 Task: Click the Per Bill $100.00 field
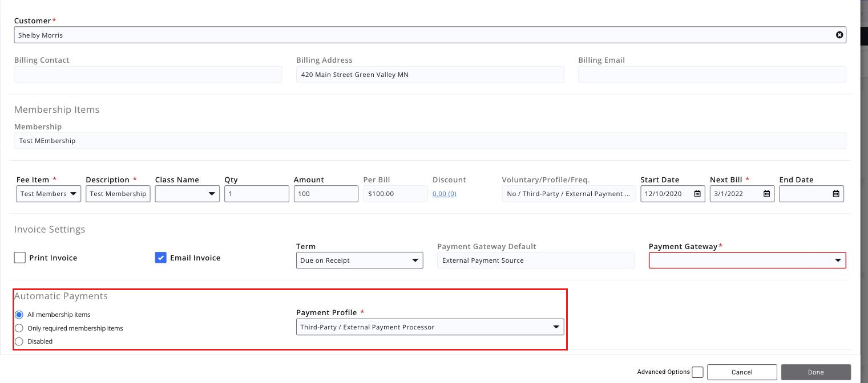point(395,194)
